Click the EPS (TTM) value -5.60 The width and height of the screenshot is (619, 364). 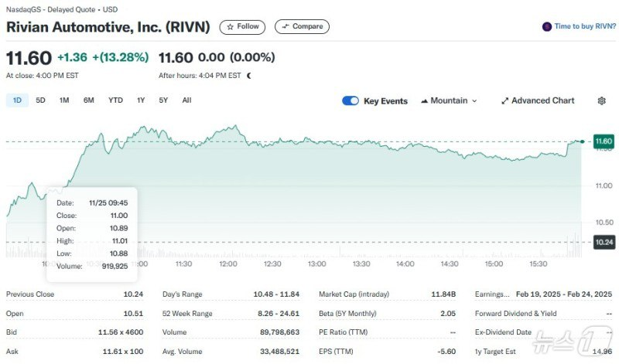tap(446, 352)
